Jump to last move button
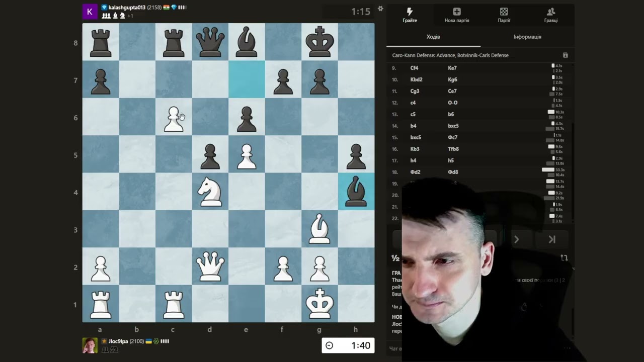This screenshot has width=644, height=362. pos(552,239)
